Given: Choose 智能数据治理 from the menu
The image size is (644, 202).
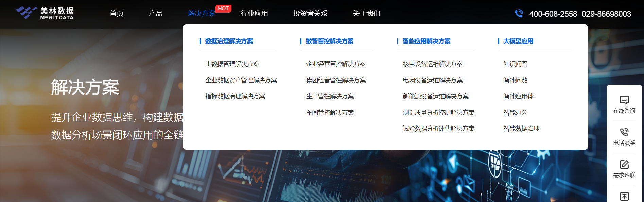Looking at the screenshot, I should [x=521, y=129].
